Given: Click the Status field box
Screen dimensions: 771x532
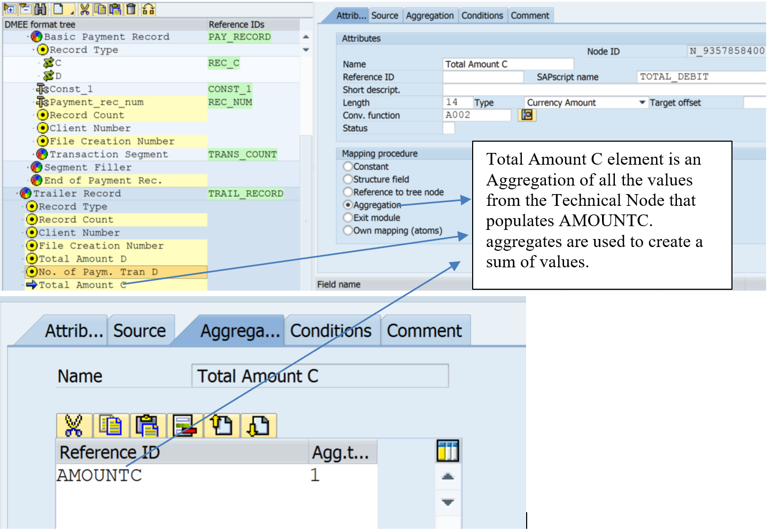Looking at the screenshot, I should pyautogui.click(x=449, y=128).
